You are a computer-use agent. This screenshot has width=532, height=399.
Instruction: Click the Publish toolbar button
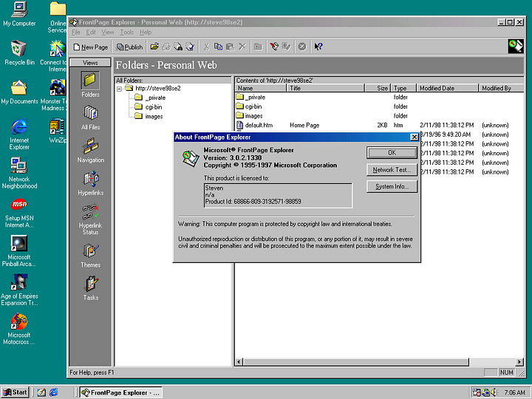[129, 47]
